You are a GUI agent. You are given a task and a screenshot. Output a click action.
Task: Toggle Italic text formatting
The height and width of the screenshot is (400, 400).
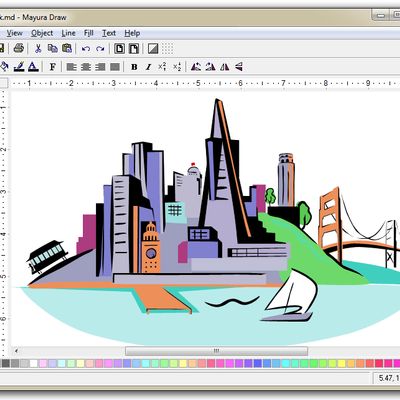pyautogui.click(x=148, y=67)
